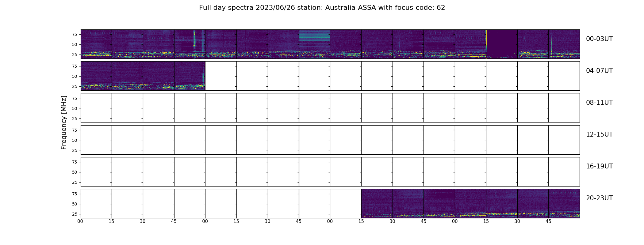Click the 50 tick label of the 00-03UT row

tap(74, 44)
